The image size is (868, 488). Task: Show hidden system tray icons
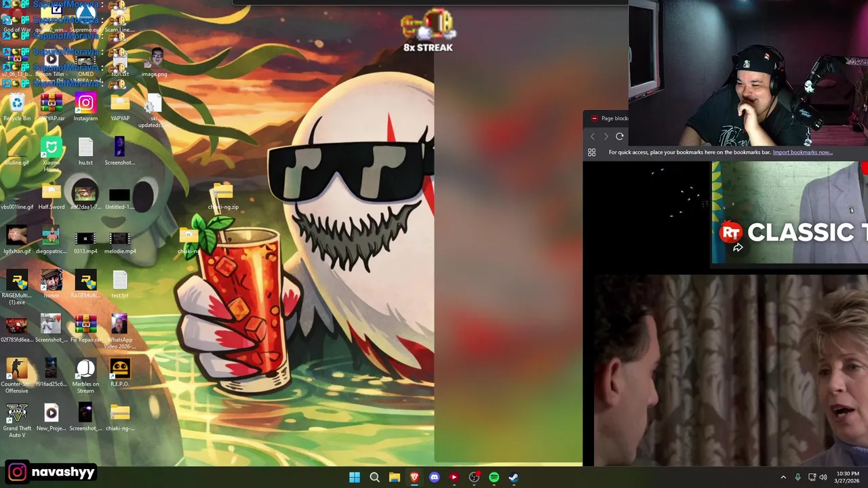pyautogui.click(x=783, y=477)
